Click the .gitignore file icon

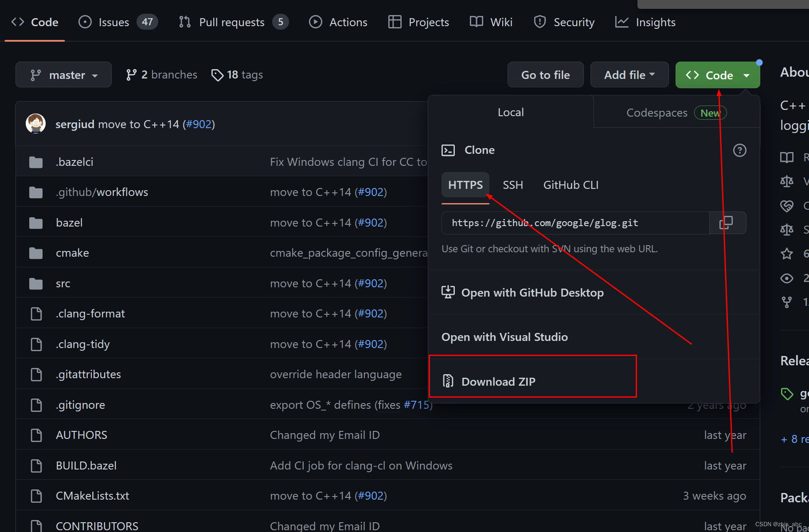(36, 405)
